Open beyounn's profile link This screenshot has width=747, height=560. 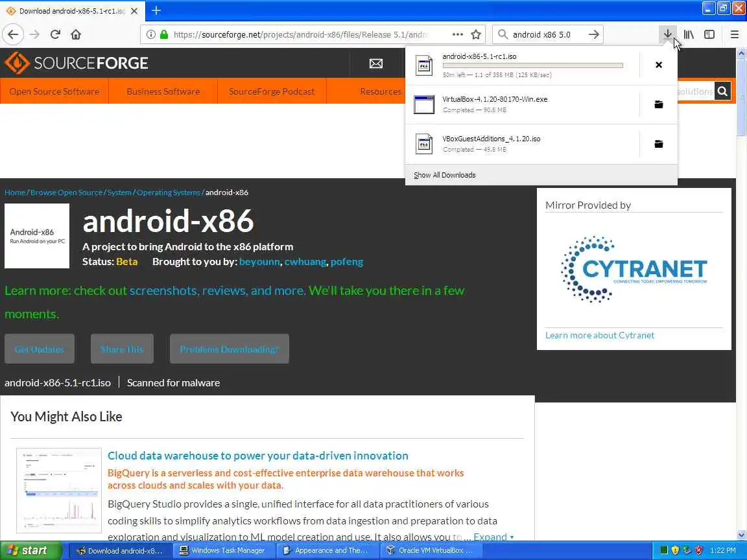259,261
